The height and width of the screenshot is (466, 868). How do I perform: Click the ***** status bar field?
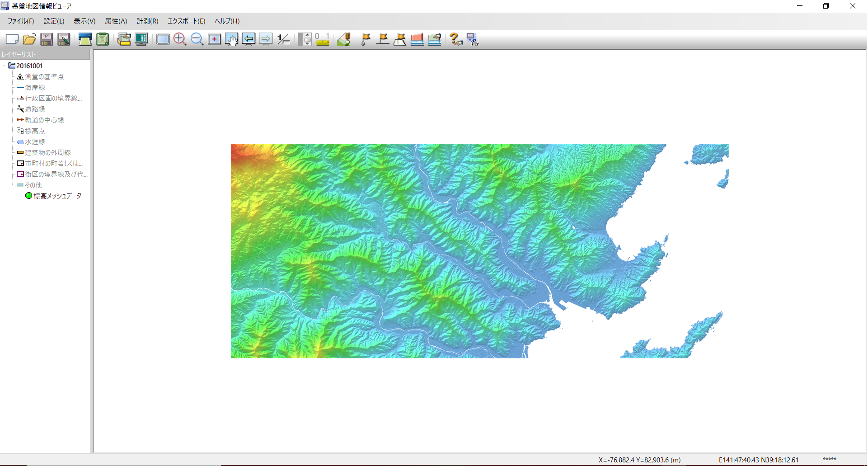(x=830, y=460)
